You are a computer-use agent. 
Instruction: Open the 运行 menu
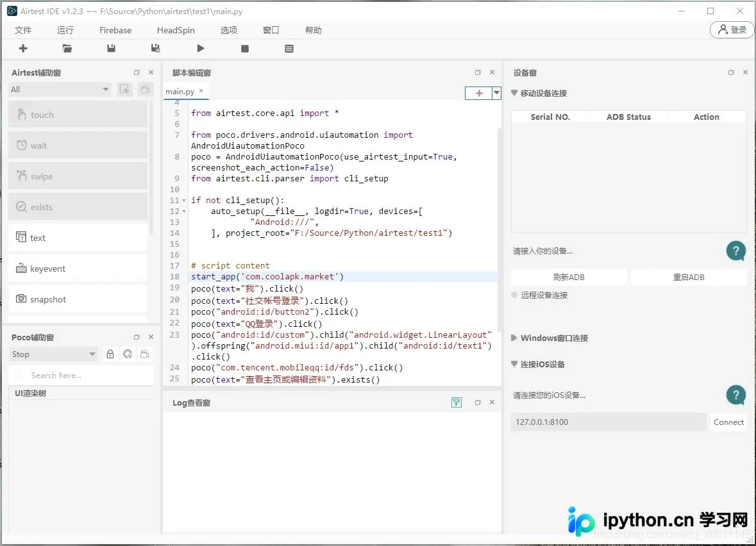pos(65,30)
